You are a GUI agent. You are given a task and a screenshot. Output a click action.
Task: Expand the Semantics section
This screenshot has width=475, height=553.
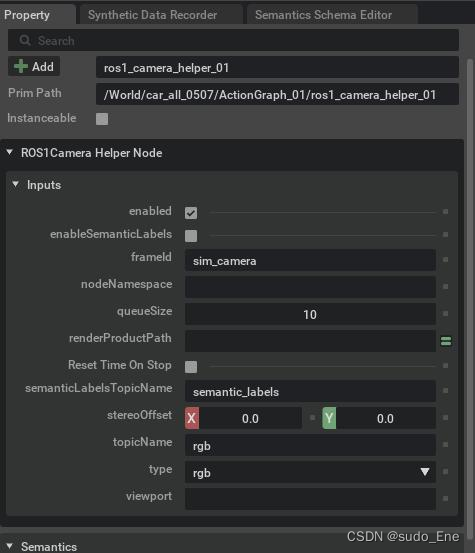click(x=10, y=546)
